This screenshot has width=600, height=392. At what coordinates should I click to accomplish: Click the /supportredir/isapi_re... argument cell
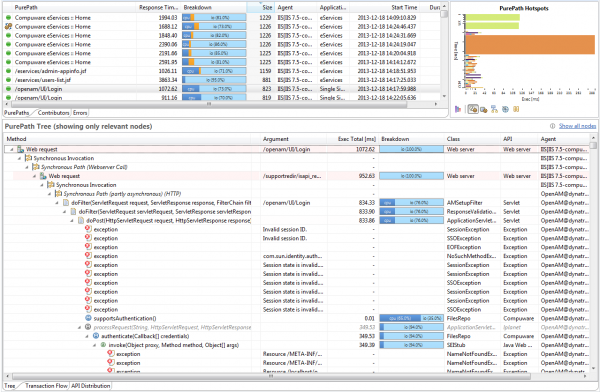pyautogui.click(x=293, y=176)
